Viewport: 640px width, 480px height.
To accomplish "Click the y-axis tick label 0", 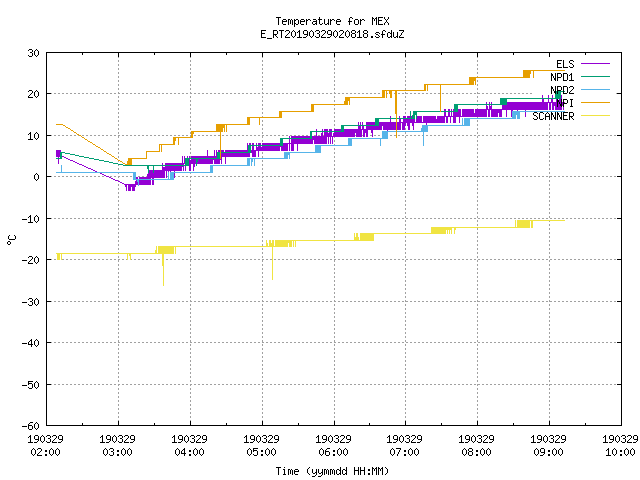I will click(x=37, y=177).
